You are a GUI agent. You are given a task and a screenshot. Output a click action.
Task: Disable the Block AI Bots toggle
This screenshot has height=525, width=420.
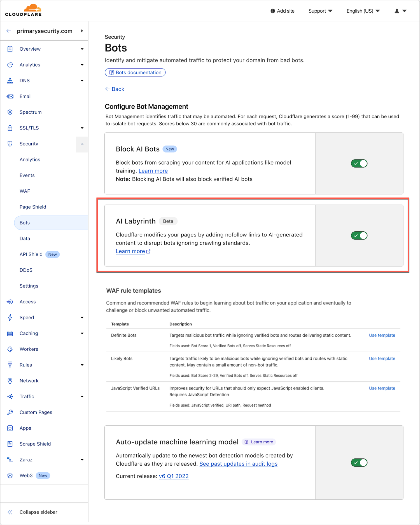[x=359, y=163]
